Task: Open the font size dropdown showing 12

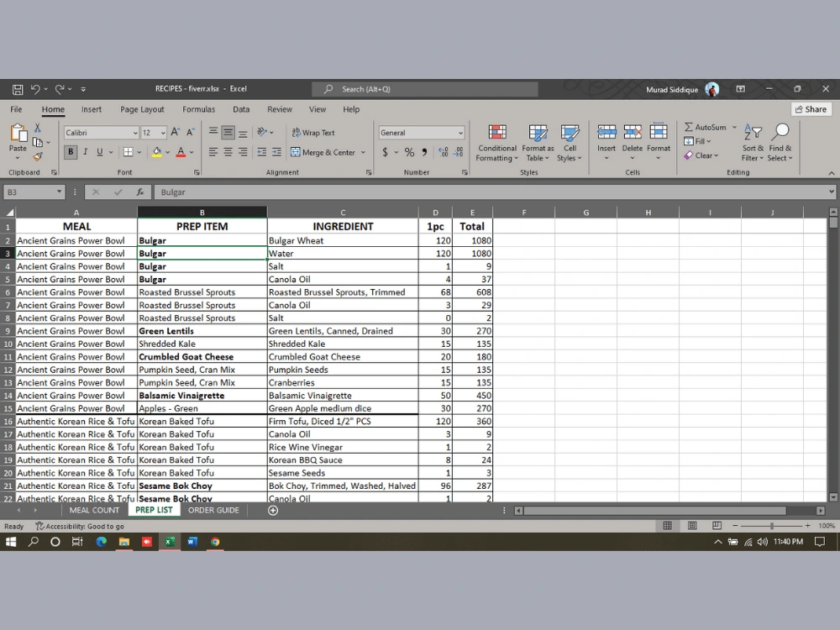Action: point(163,133)
